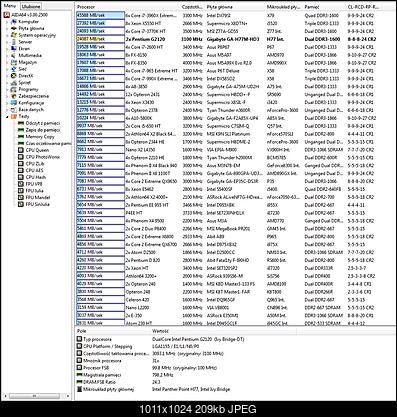Click the CPU PhotoWorxx chip icon
Image resolution: width=397 pixels, height=417 pixels.
click(x=21, y=157)
